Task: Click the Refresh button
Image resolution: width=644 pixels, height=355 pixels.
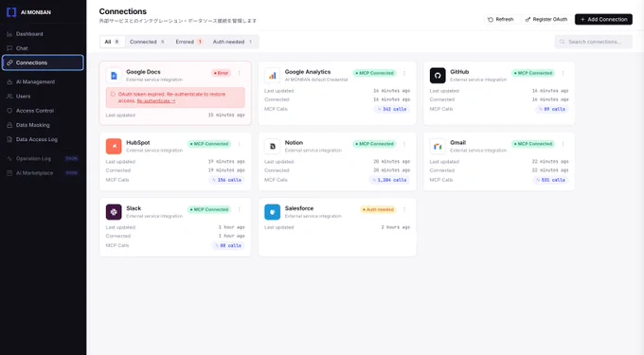Action: tap(500, 19)
